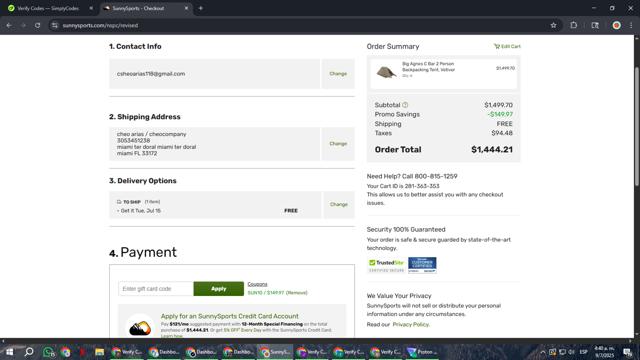Click the Big Agnes C Bar tent name

(429, 67)
